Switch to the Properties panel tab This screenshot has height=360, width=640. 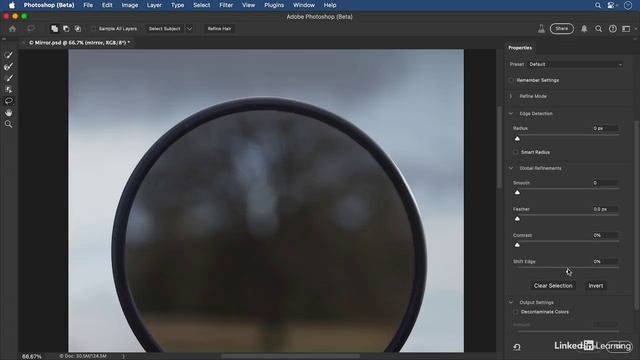pos(520,48)
